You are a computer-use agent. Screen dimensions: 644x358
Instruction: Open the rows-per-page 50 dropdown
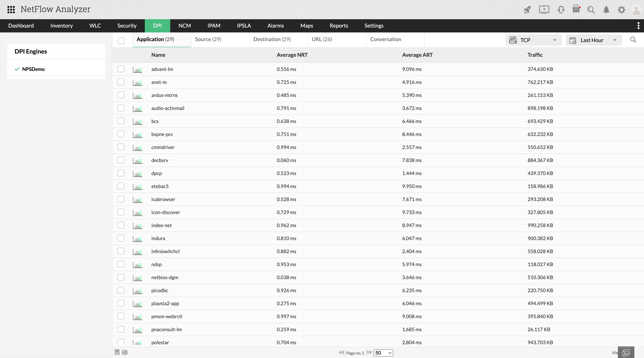pyautogui.click(x=383, y=353)
